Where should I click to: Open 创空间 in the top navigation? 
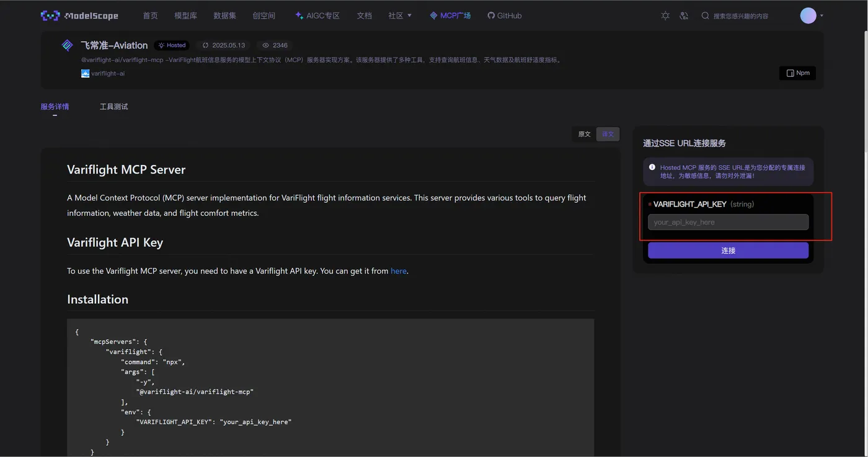coord(264,16)
